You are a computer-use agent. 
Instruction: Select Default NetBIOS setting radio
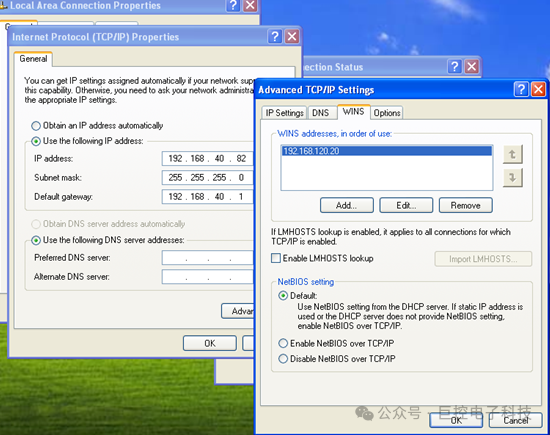(x=283, y=296)
